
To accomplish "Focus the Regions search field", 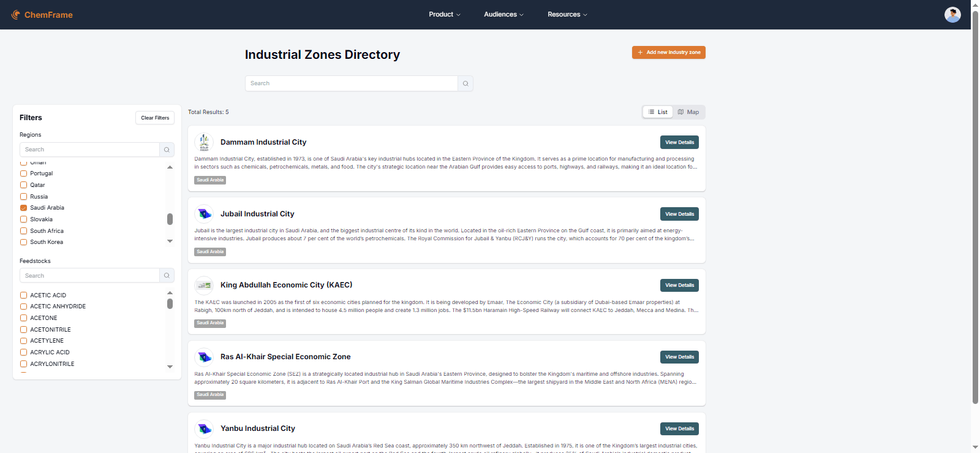I will pos(89,150).
